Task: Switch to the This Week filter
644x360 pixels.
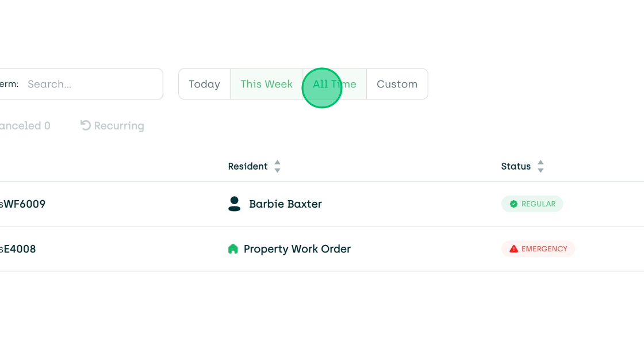Action: pos(266,84)
